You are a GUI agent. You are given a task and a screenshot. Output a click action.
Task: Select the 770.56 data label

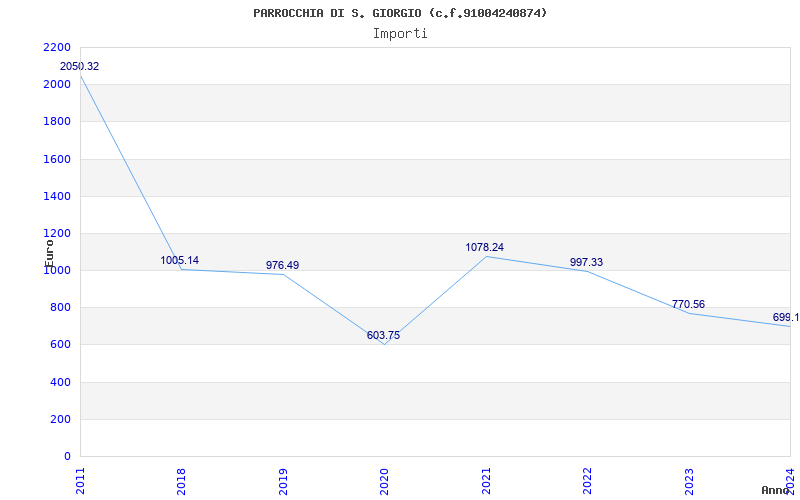coord(688,305)
